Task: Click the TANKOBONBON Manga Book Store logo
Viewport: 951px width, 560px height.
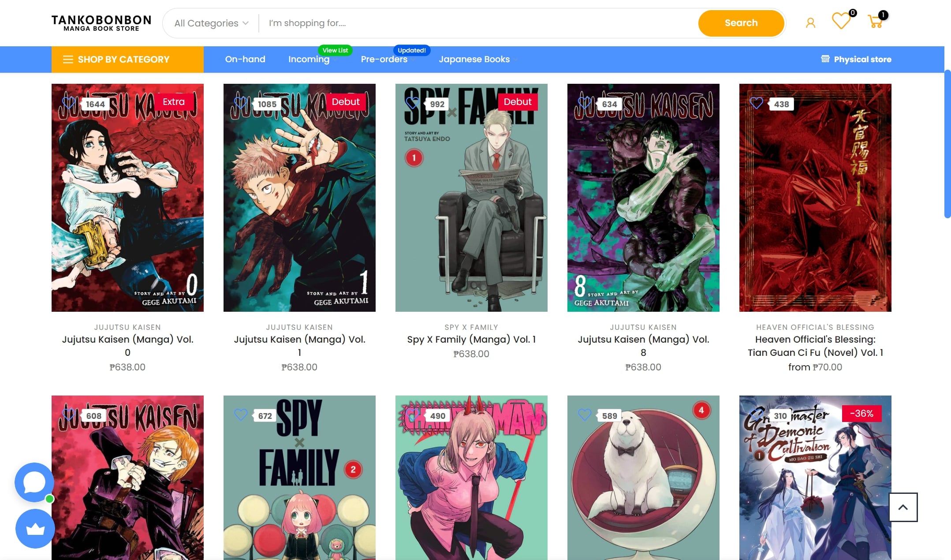Action: (101, 23)
